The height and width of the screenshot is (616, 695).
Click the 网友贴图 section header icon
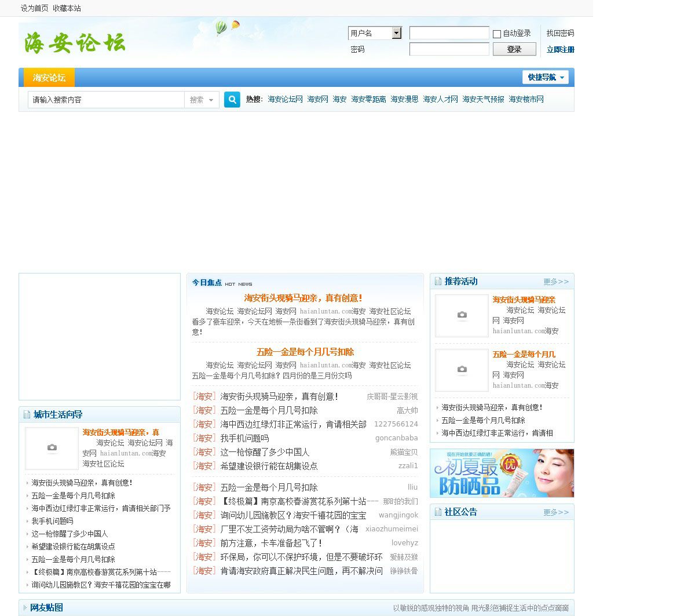[24, 608]
